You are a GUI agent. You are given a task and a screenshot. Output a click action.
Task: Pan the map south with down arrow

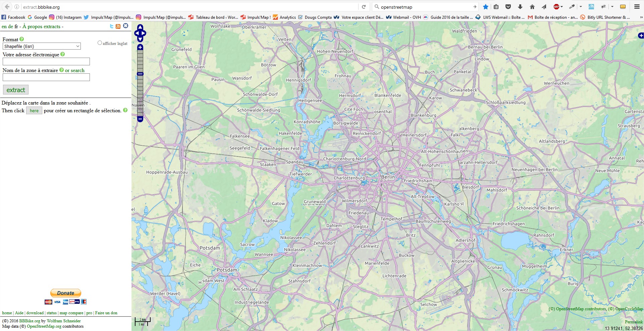point(140,39)
